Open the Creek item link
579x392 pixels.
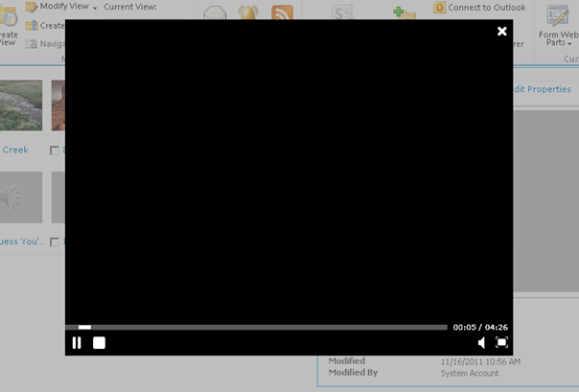tap(15, 150)
